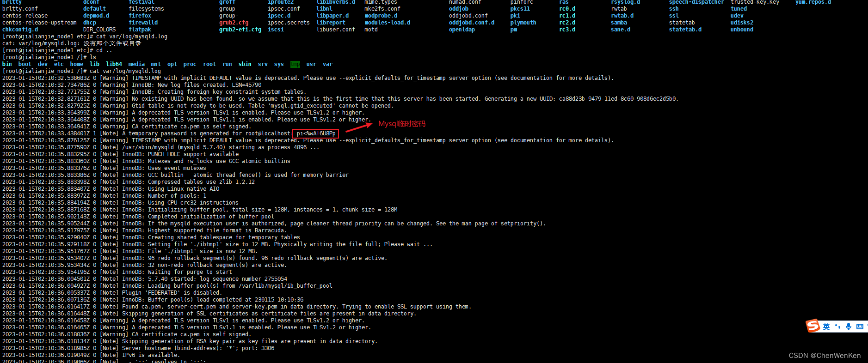Click the 'proc' directory in ls listing
The width and height of the screenshot is (868, 363).
coord(190,64)
